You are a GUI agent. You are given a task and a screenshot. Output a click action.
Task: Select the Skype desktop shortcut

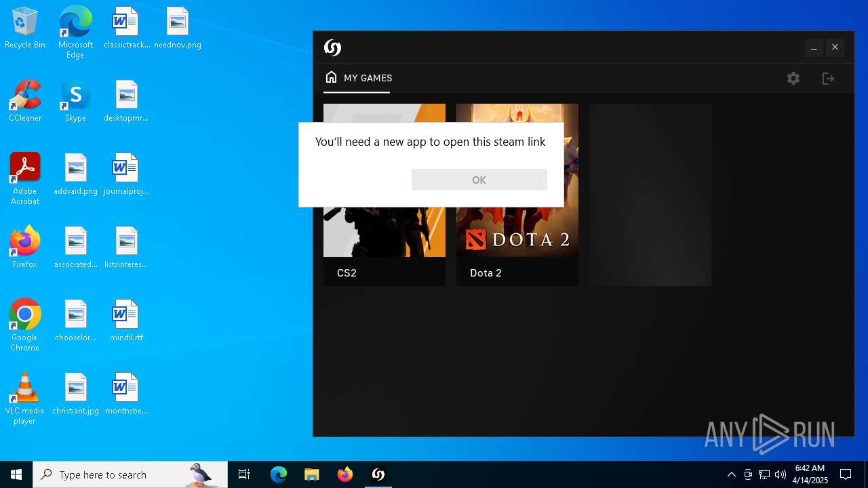point(75,102)
